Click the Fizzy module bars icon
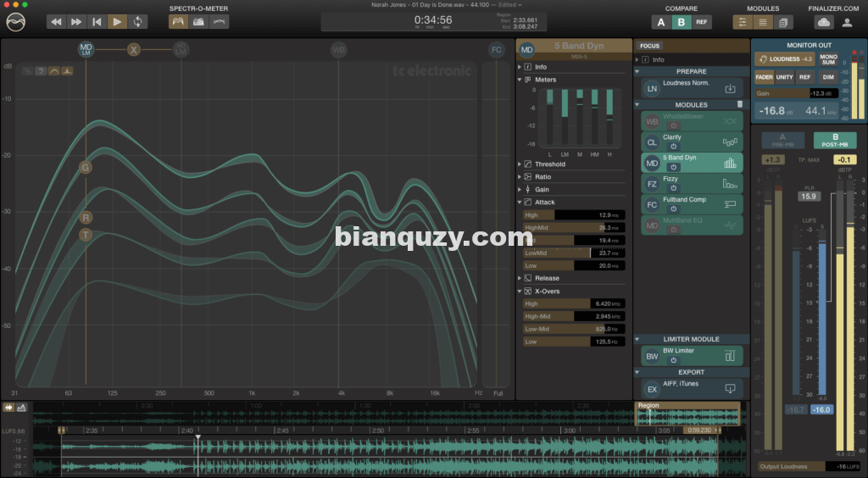The image size is (868, 478). pyautogui.click(x=730, y=184)
